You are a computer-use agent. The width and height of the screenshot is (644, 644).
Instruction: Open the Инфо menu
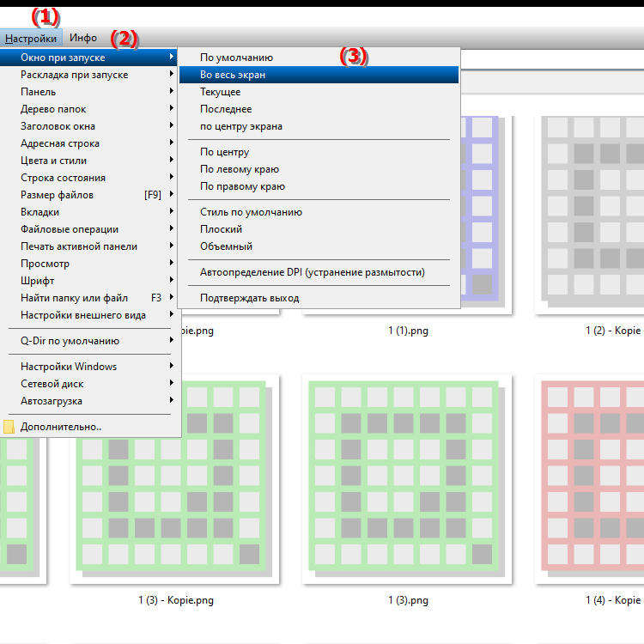(x=83, y=38)
